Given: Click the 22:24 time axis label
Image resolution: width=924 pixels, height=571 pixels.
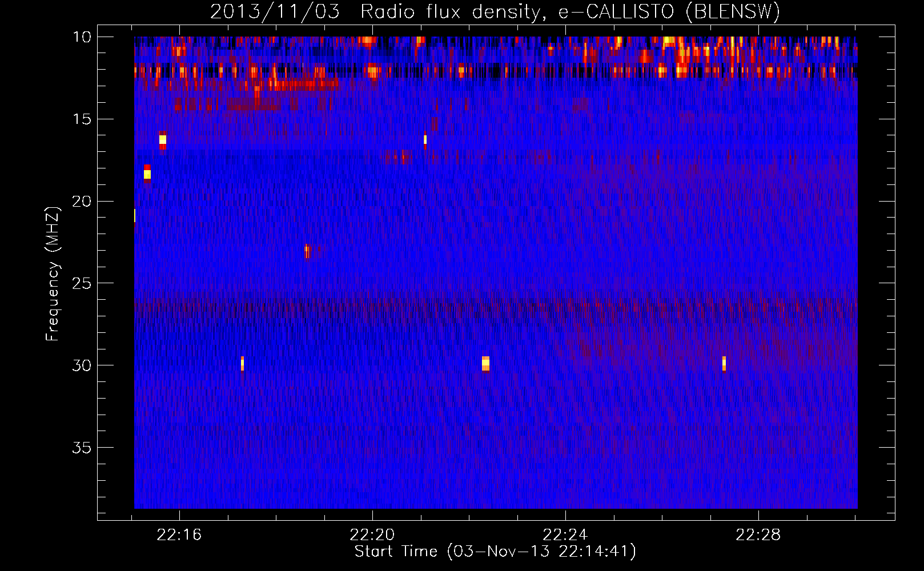Looking at the screenshot, I should pos(565,535).
